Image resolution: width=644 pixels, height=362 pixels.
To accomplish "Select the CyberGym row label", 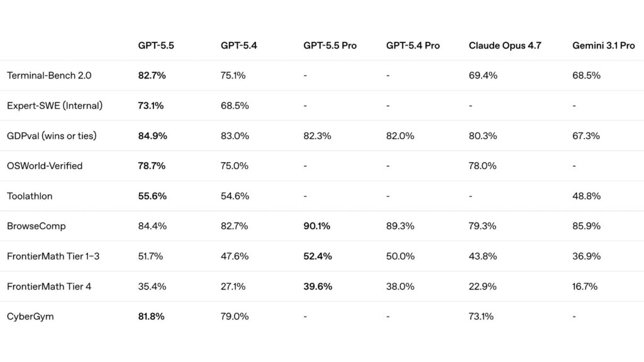I will coord(30,317).
